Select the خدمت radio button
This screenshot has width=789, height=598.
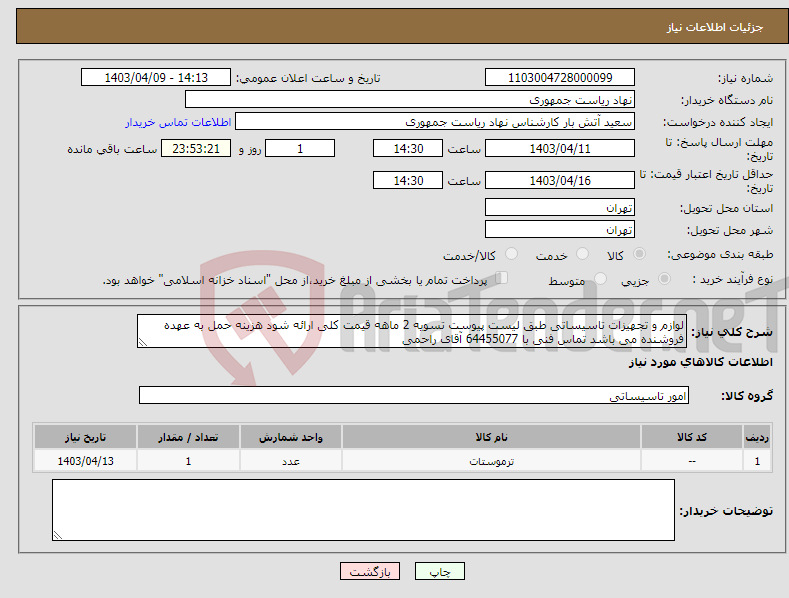[582, 254]
